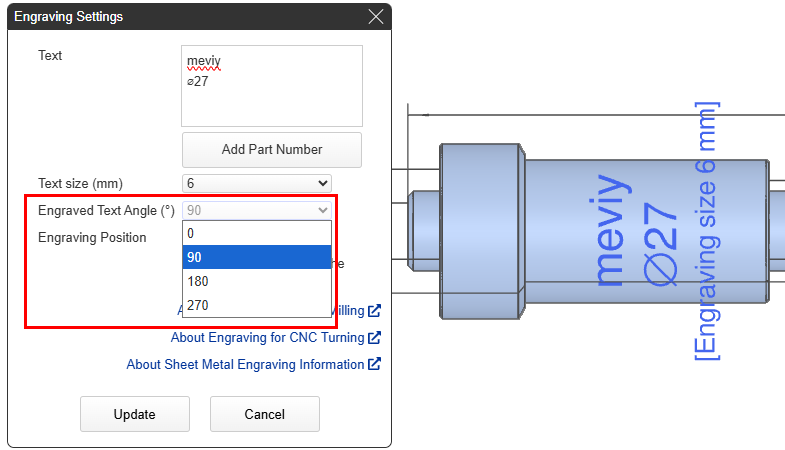Close the Engraving Settings dialog
Viewport: 785px width, 450px height.
tap(376, 17)
